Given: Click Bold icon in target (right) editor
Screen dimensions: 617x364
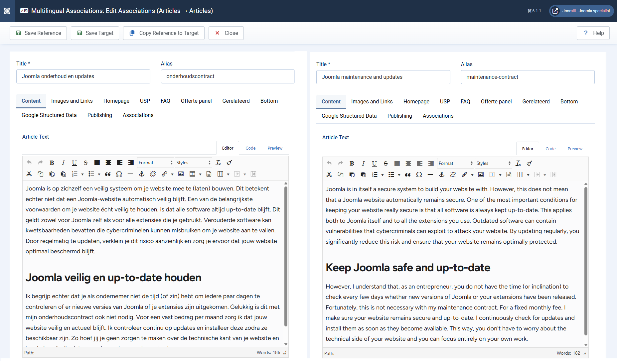Looking at the screenshot, I should coord(352,163).
